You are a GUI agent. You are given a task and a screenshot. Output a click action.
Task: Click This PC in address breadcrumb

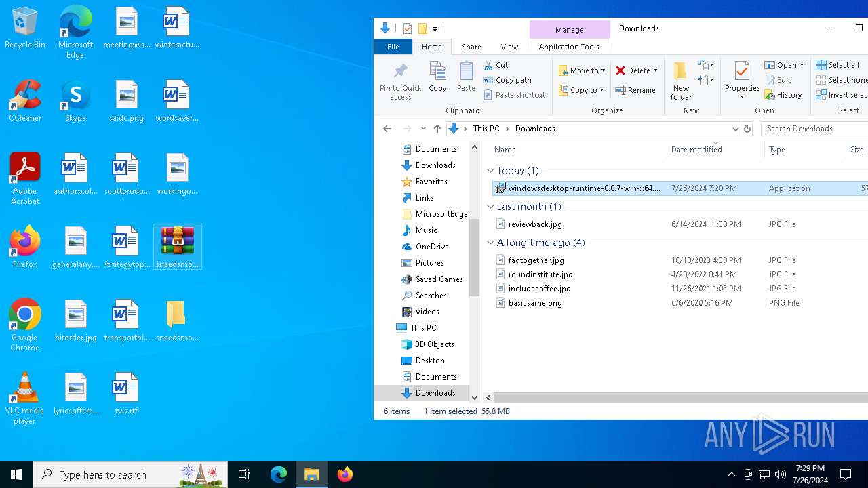pyautogui.click(x=486, y=129)
